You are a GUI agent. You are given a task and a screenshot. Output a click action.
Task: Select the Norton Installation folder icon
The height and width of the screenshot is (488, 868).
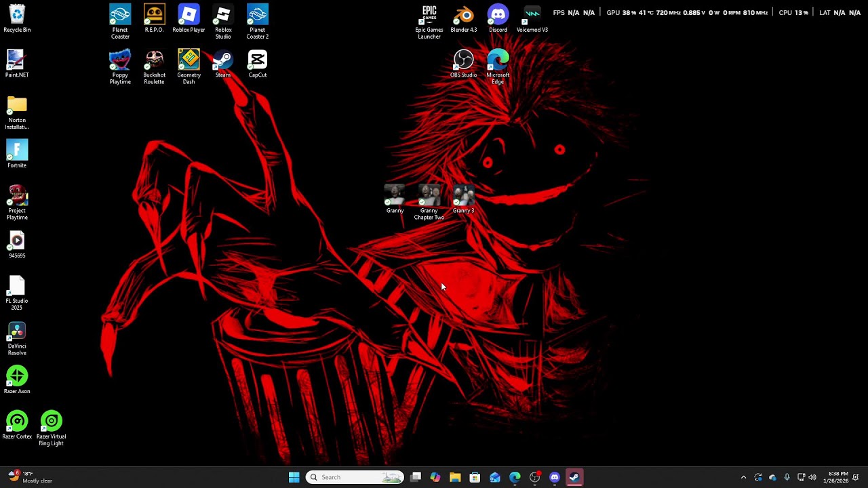click(x=17, y=113)
